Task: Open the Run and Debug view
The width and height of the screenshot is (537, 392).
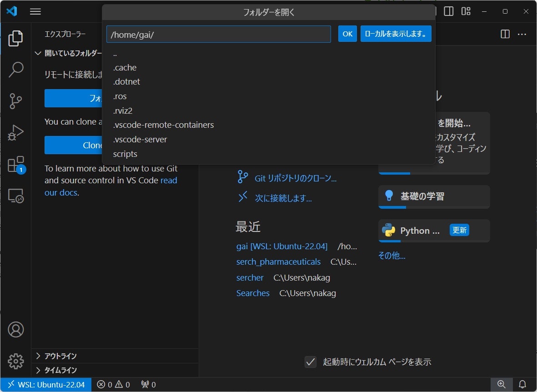Action: (15, 133)
